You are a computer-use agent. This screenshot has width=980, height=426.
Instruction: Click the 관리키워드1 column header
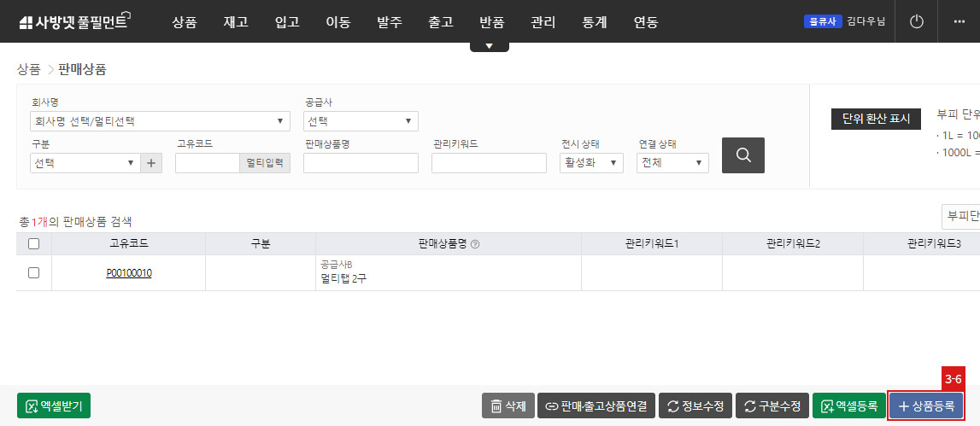[652, 244]
